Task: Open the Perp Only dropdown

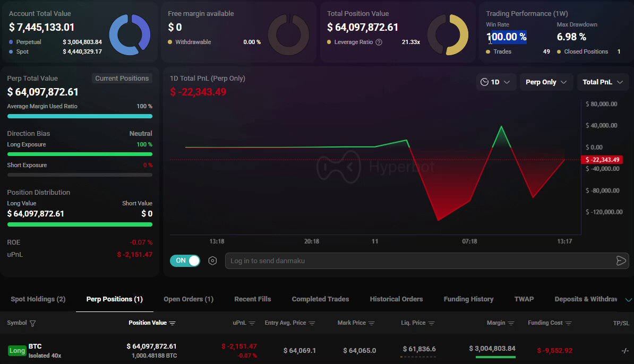Action: (546, 82)
